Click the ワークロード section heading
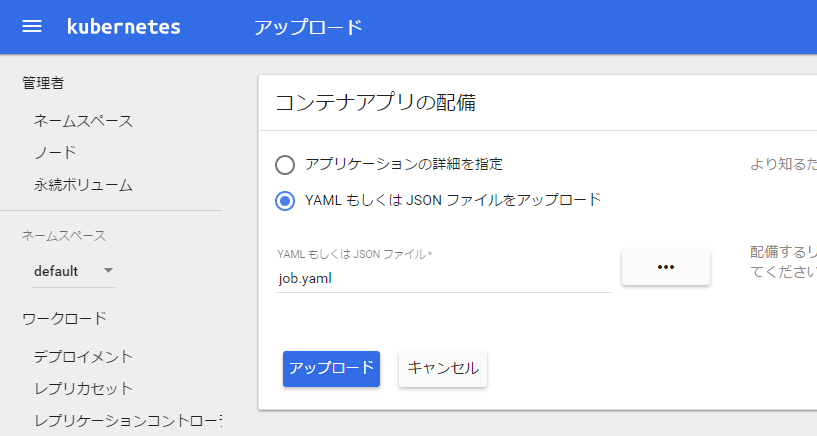 click(x=65, y=318)
